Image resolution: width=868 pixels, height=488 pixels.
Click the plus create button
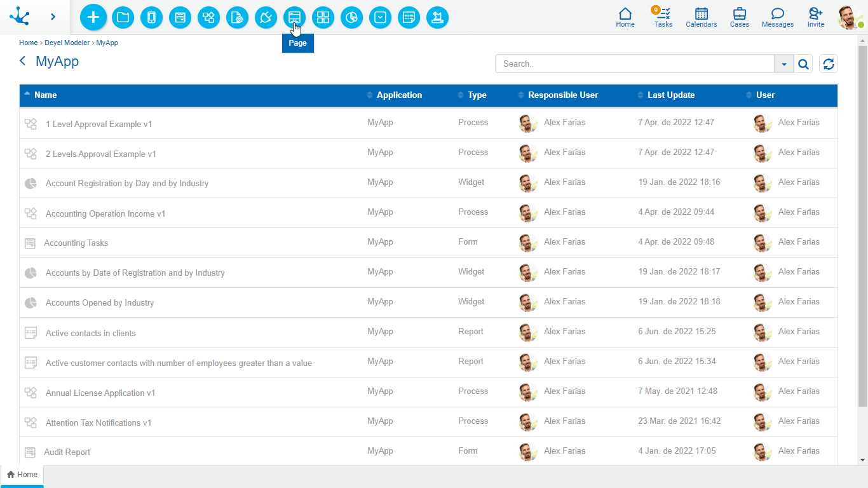tap(93, 17)
